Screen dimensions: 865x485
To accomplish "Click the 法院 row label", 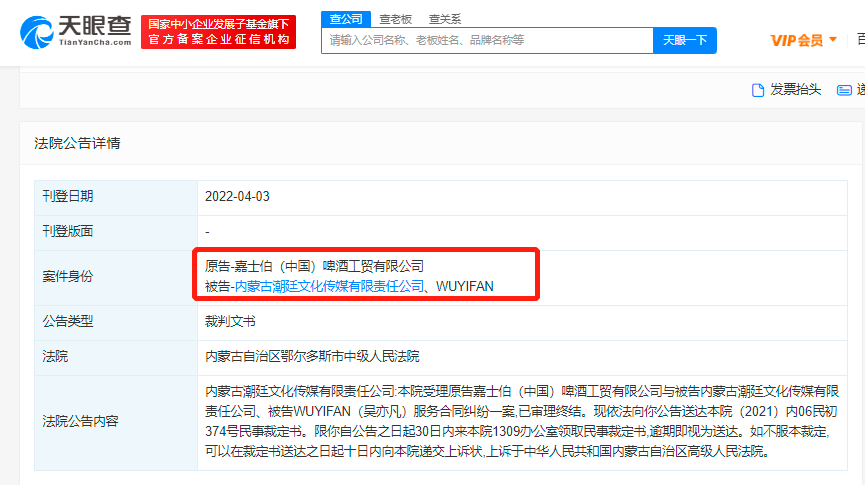I will pyautogui.click(x=55, y=356).
